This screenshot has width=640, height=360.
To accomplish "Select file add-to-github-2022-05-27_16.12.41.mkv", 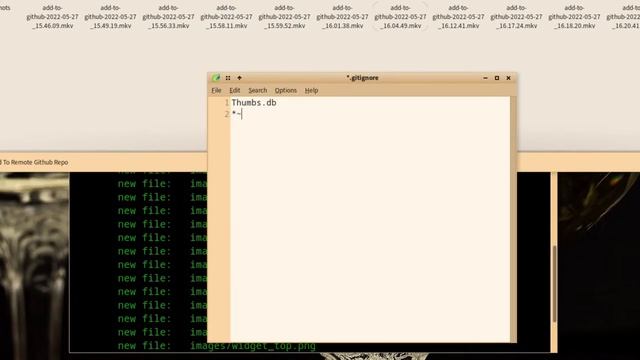I will tap(458, 17).
